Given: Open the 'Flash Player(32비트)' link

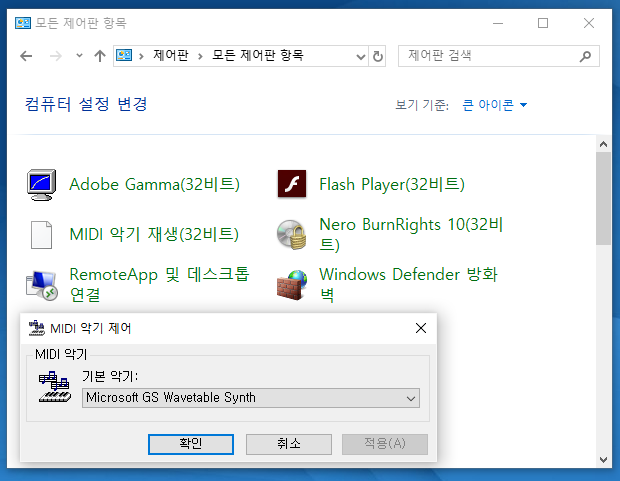Looking at the screenshot, I should (392, 184).
